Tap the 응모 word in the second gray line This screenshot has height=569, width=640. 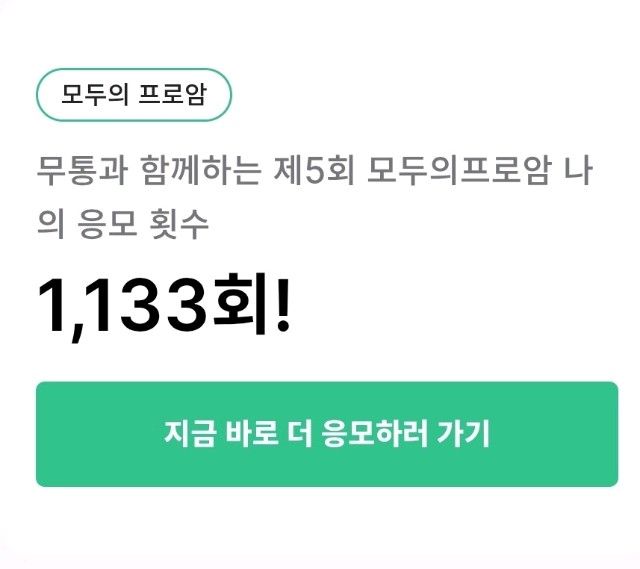tap(107, 224)
